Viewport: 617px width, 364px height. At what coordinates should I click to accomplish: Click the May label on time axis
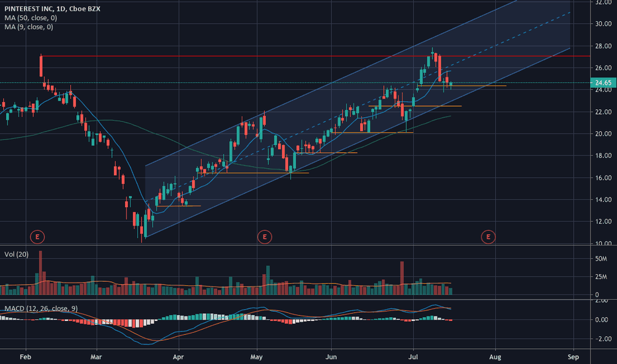[x=257, y=357]
